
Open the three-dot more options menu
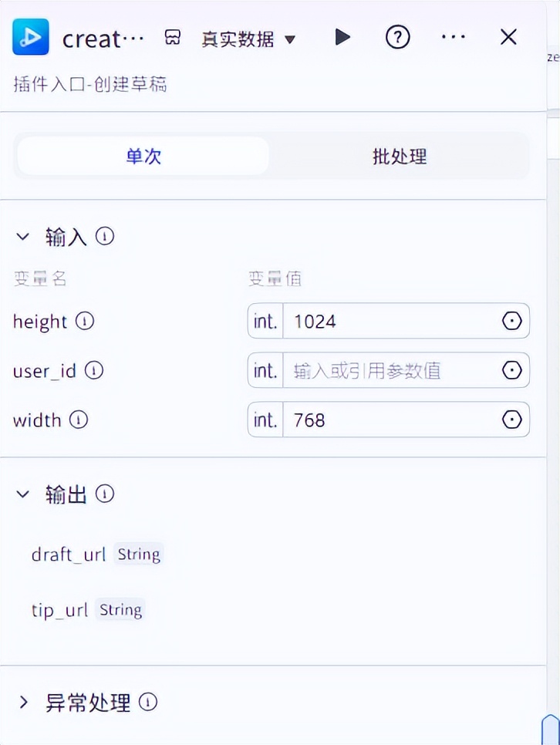point(453,37)
